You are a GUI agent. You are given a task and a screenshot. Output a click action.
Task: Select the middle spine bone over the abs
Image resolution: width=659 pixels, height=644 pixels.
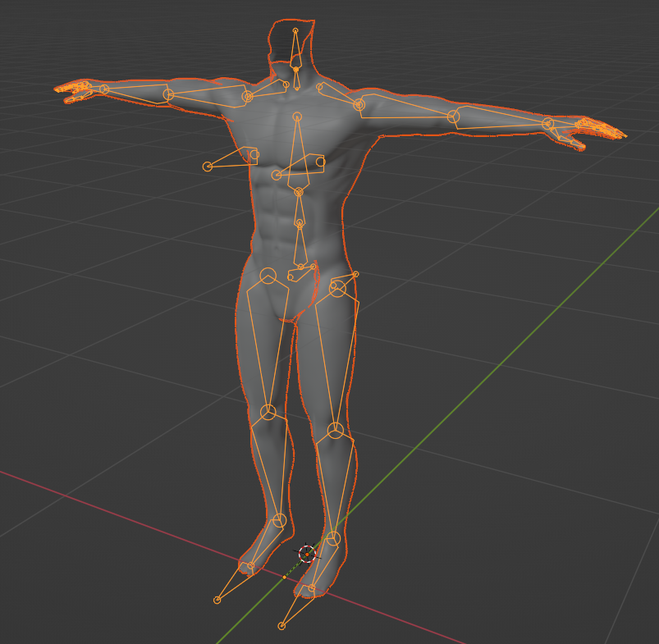point(300,207)
